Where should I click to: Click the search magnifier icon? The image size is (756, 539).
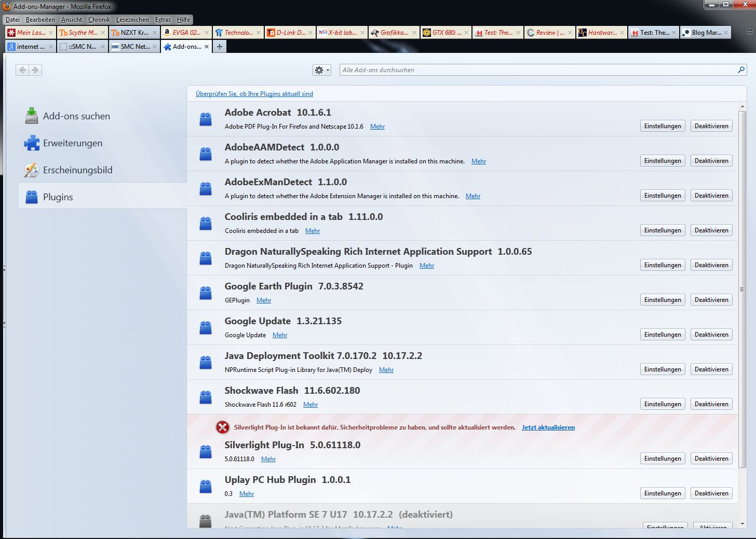click(x=741, y=70)
